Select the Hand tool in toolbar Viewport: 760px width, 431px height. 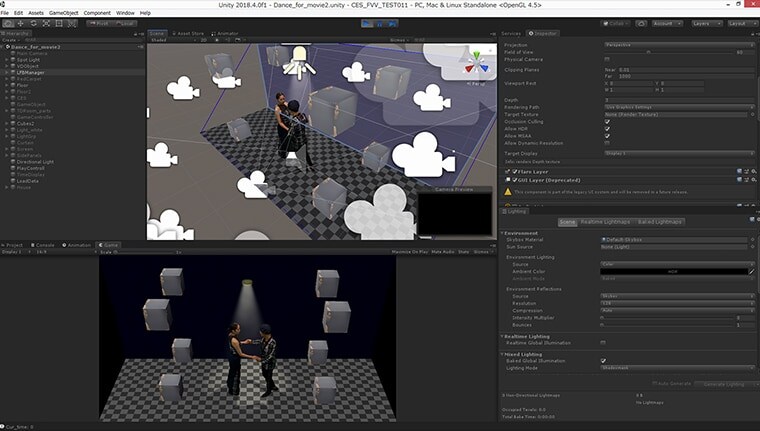click(7, 22)
